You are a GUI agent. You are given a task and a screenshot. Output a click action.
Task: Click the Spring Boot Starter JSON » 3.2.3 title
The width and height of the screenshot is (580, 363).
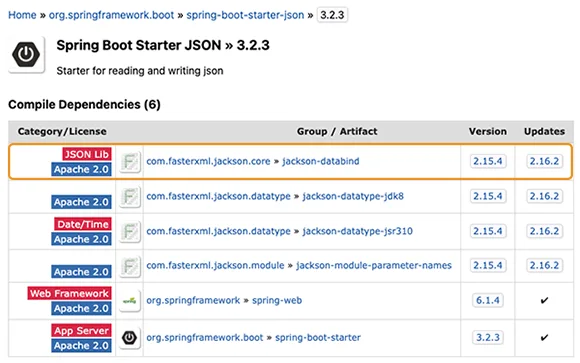[x=163, y=46]
